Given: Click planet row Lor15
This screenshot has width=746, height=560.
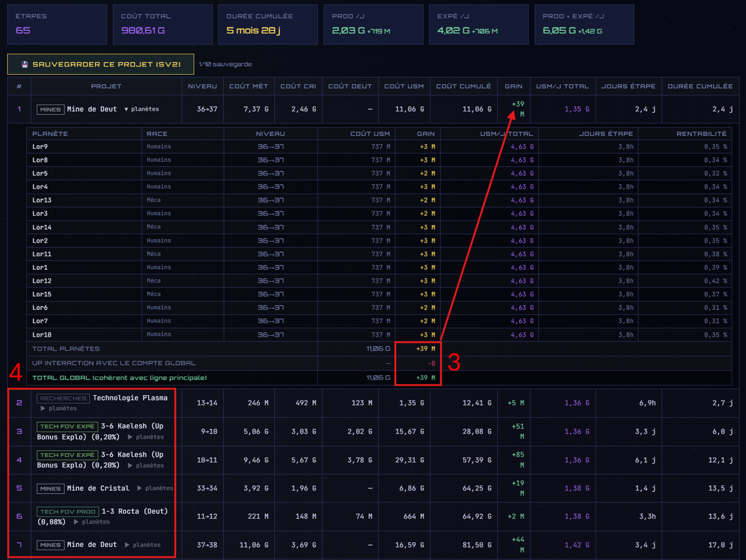Looking at the screenshot, I should tap(379, 294).
